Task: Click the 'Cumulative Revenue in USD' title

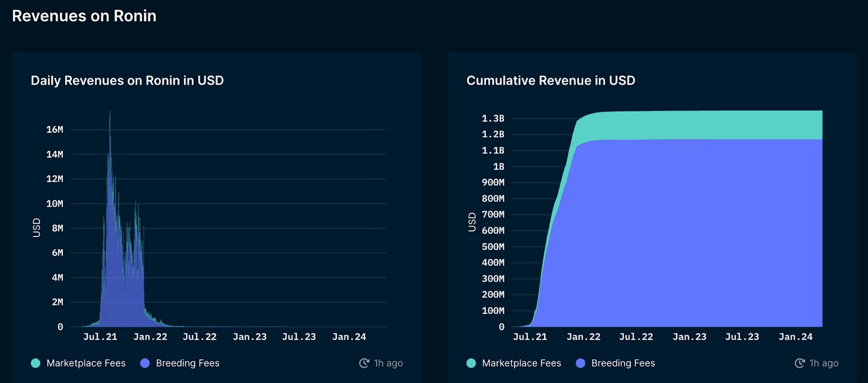Action: [551, 80]
